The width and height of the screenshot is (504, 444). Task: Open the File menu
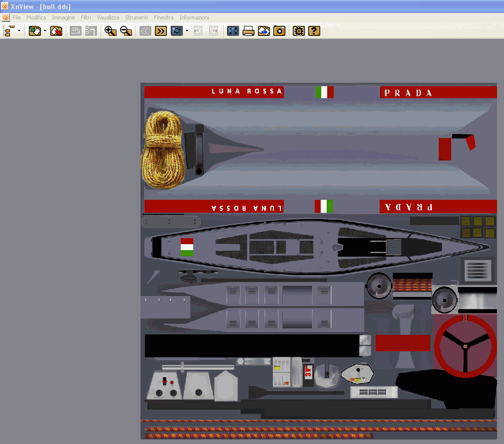coord(16,17)
